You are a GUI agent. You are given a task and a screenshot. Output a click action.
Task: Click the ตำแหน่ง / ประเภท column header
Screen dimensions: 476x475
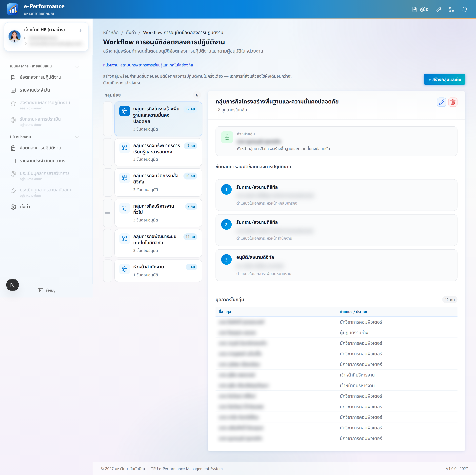[353, 312]
